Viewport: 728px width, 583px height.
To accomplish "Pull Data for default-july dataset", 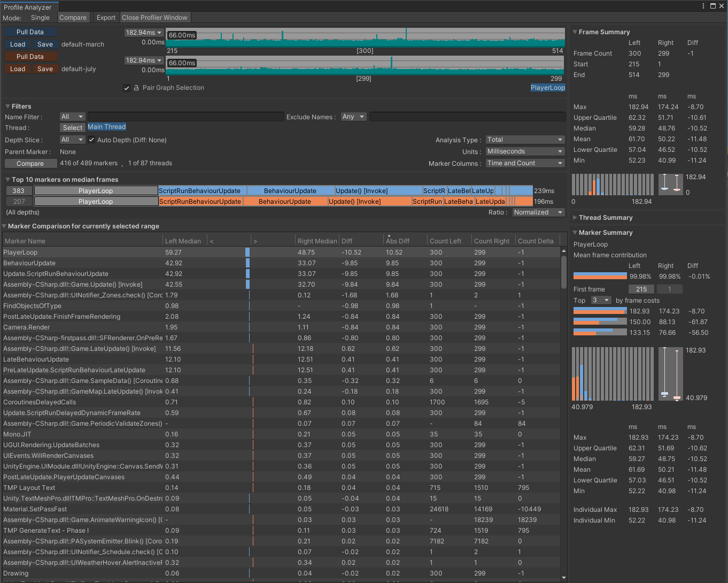I will [x=30, y=57].
